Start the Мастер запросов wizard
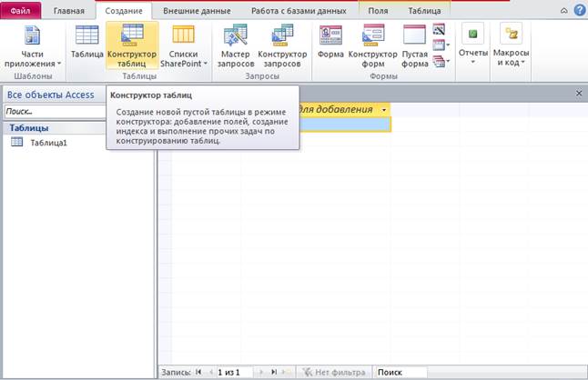The height and width of the screenshot is (380, 588). coord(236,45)
